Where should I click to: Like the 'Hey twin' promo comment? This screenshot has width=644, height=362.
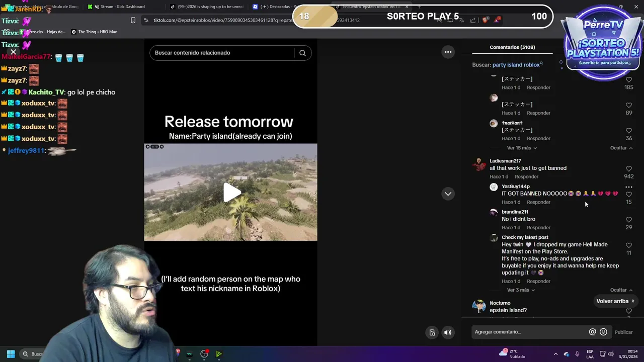pyautogui.click(x=628, y=245)
